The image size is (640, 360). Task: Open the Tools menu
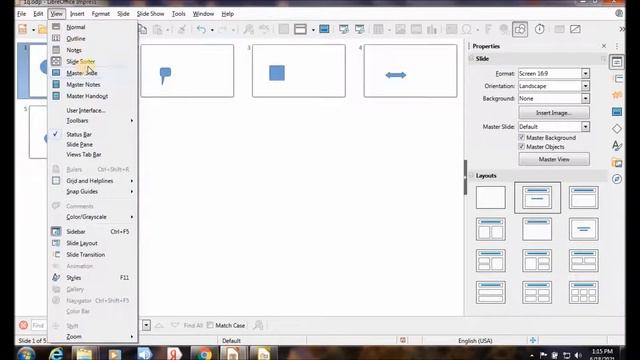pyautogui.click(x=178, y=14)
